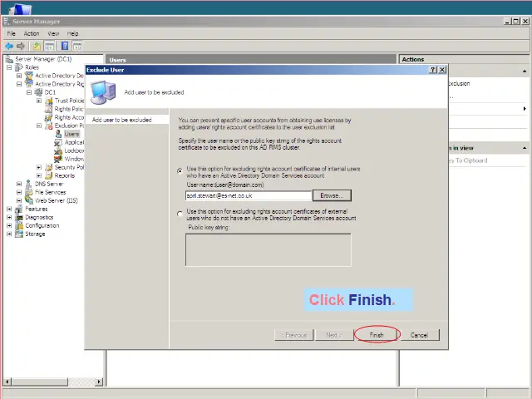Click the User name text field

(249, 195)
